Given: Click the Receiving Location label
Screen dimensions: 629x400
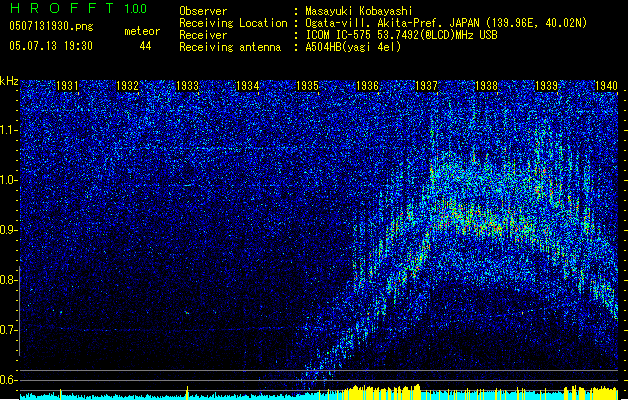Looking at the screenshot, I should 233,23.
